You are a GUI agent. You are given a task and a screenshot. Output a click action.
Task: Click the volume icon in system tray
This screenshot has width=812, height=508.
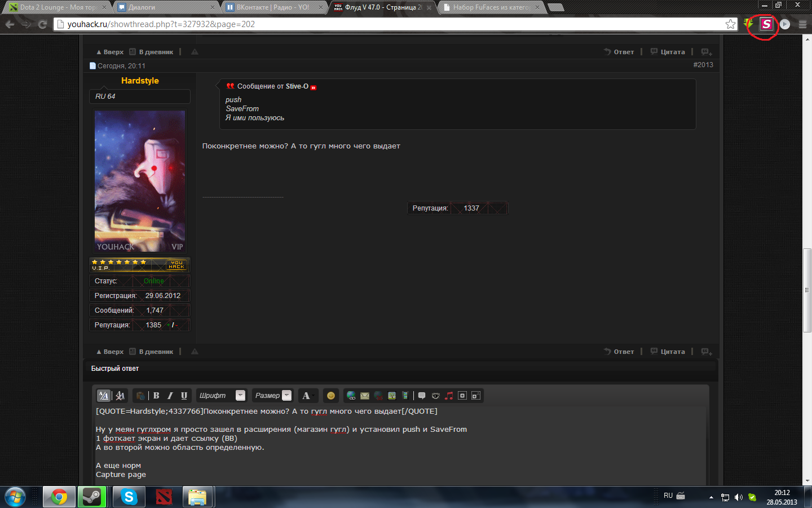click(739, 497)
